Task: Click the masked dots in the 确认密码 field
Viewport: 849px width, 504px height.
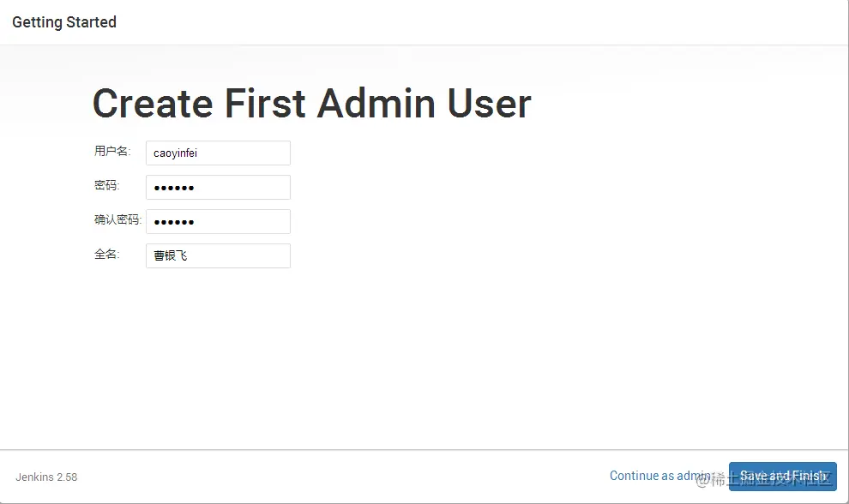Action: [x=174, y=222]
